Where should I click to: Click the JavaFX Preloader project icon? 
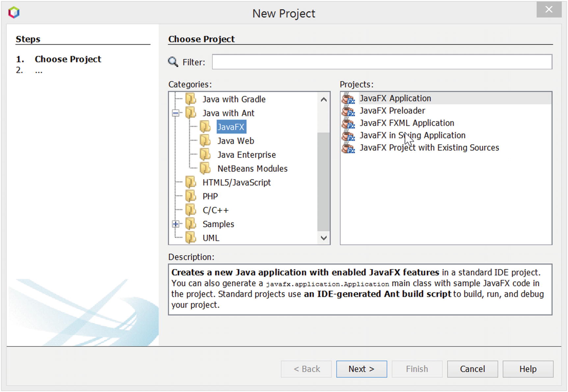[348, 111]
